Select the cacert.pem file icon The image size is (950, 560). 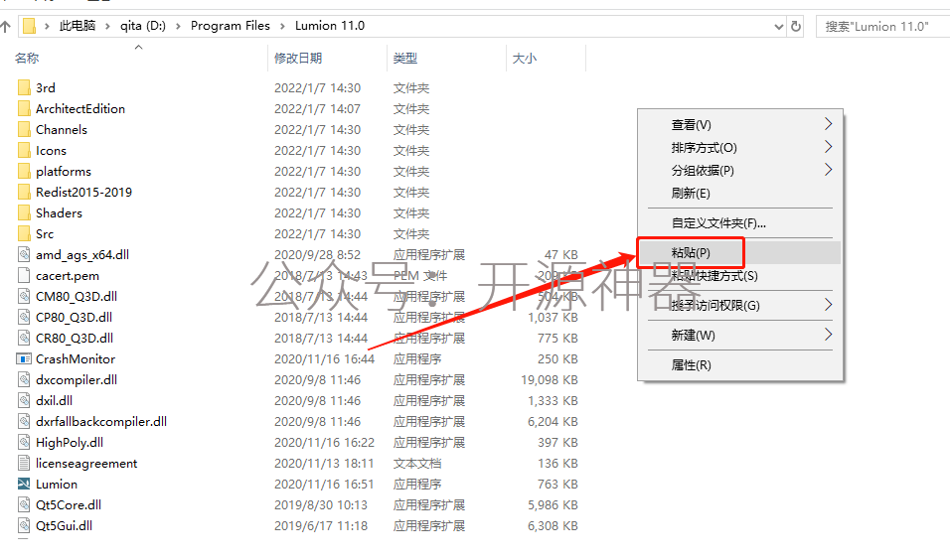tap(24, 275)
